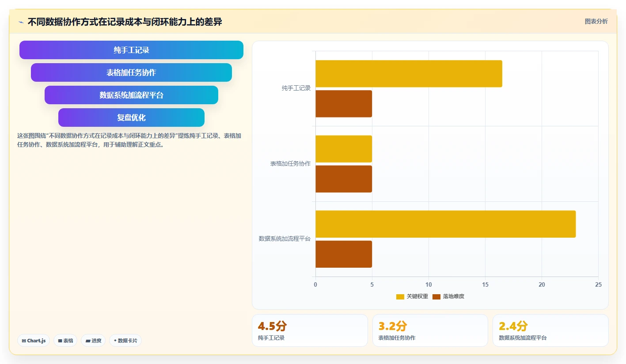Click the lightning icon beside the title
The image size is (626, 364).
[x=21, y=22]
